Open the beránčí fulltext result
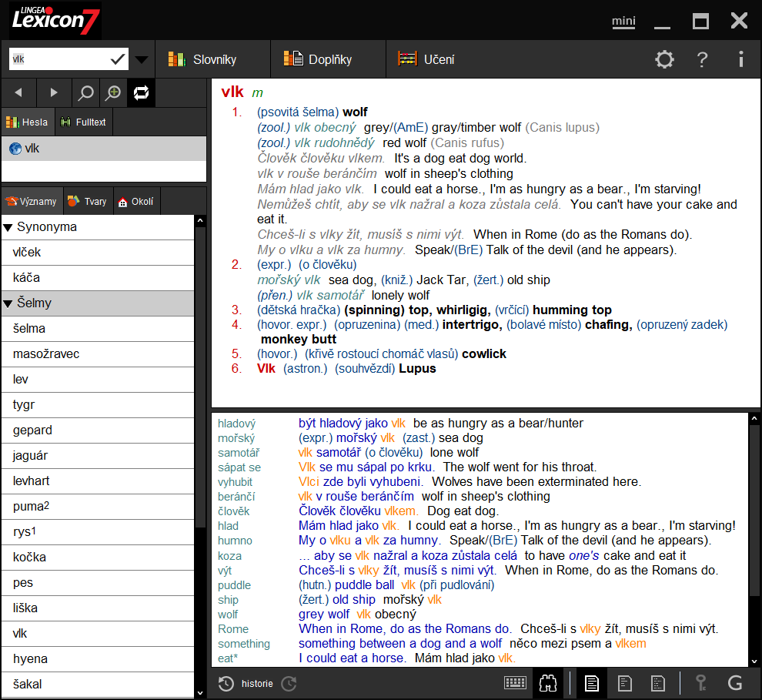 [236, 497]
